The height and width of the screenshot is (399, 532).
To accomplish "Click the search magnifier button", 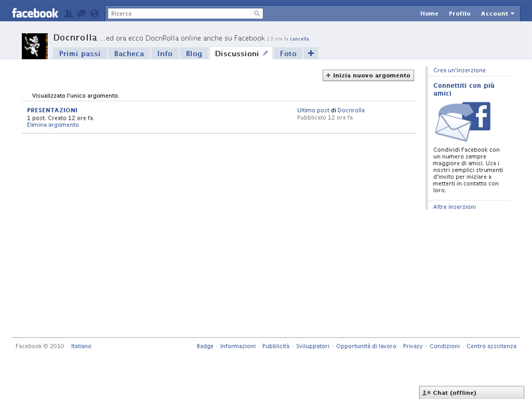I will 257,13.
